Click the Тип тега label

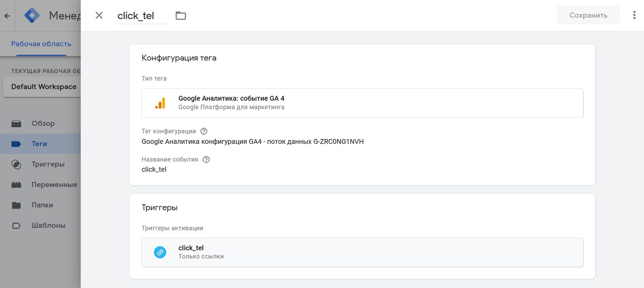[154, 79]
